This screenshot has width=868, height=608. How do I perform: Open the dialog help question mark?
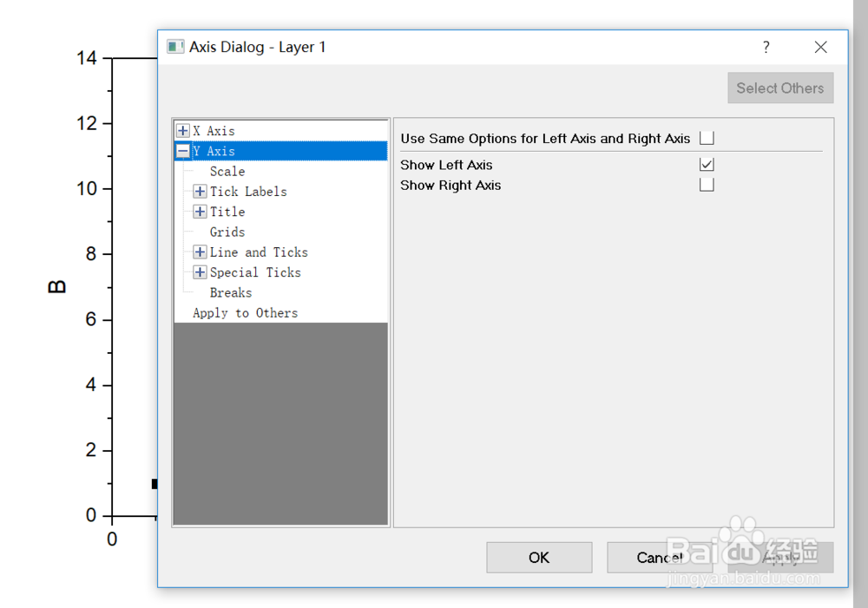766,47
